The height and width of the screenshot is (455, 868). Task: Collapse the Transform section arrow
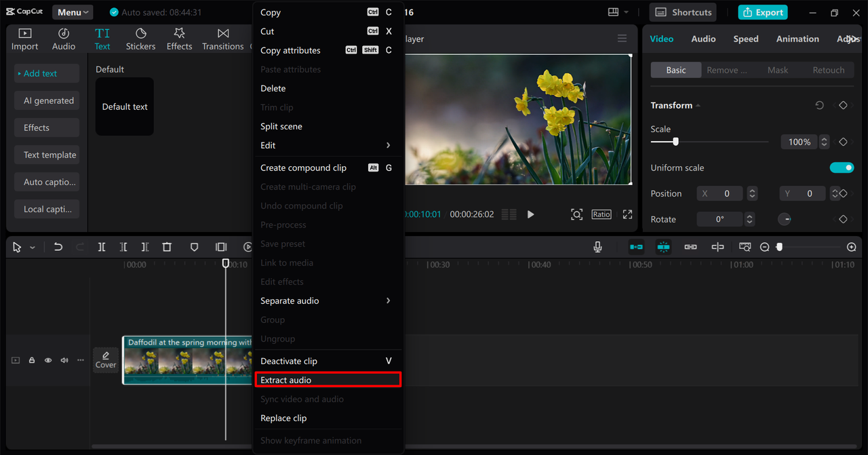click(698, 105)
